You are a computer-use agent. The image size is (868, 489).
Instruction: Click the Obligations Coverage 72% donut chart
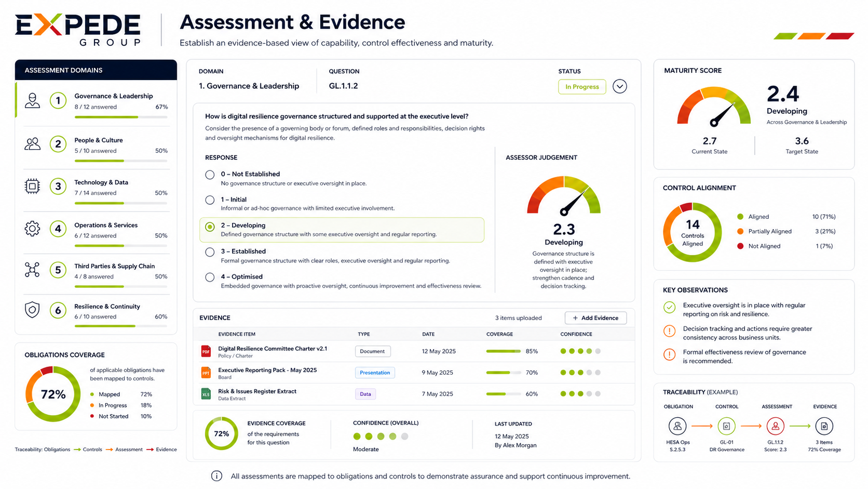coord(53,394)
